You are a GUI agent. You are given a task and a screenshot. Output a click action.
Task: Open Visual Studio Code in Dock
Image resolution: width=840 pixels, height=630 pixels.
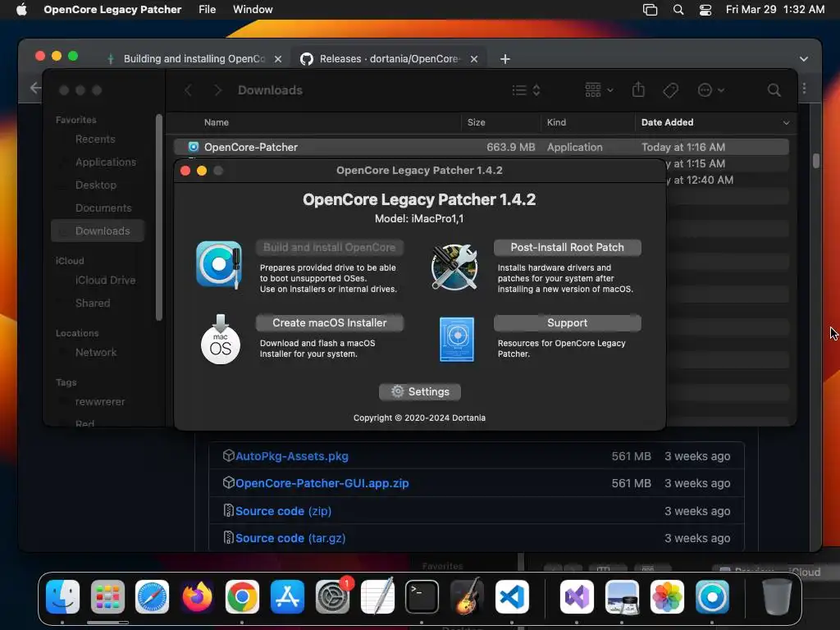512,596
